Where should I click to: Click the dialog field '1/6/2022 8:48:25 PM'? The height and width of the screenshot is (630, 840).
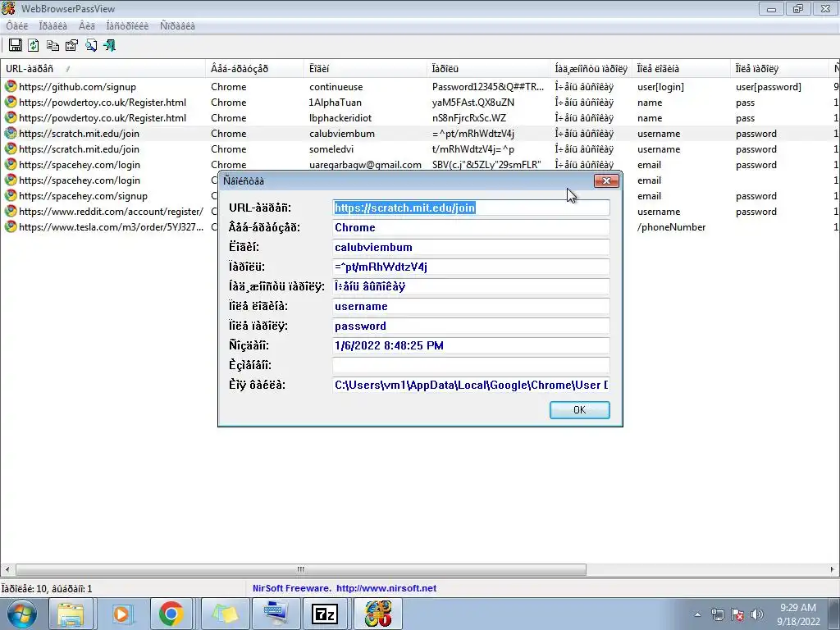(471, 345)
